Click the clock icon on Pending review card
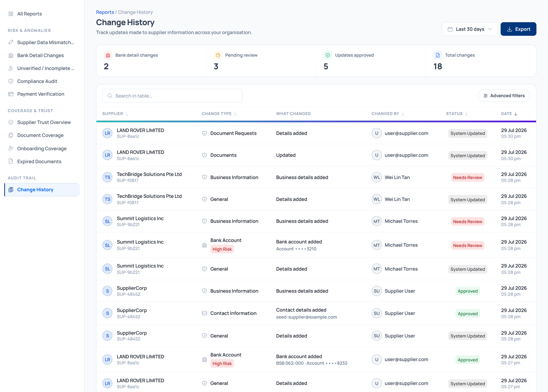The image size is (548, 392). pyautogui.click(x=218, y=55)
